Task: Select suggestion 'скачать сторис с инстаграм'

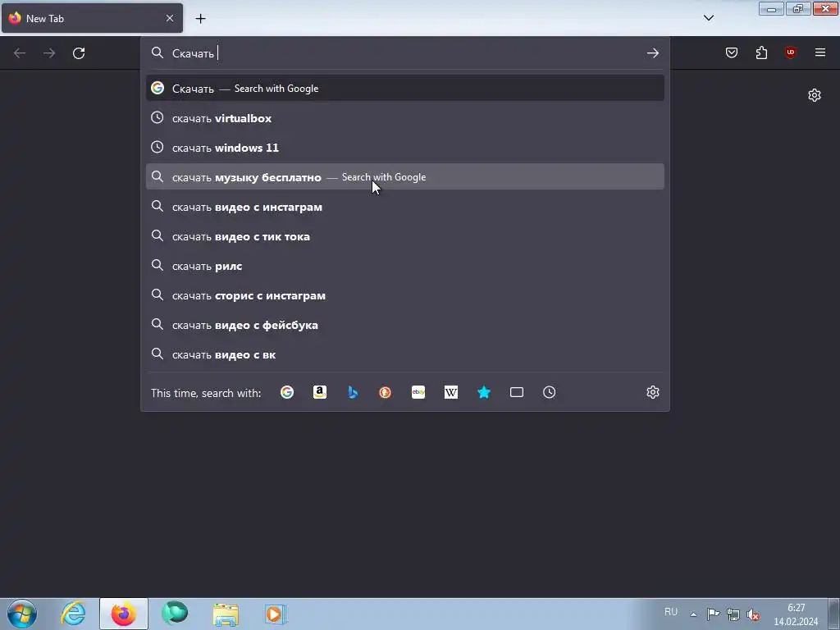Action: click(405, 295)
